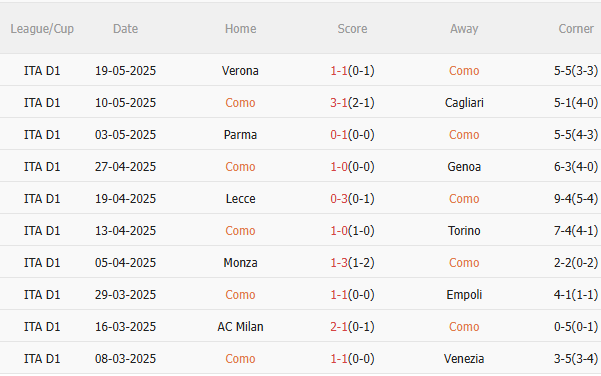This screenshot has width=601, height=376.
Task: Click the 9-4(5-4) corner stat for Lecce match
Action: click(x=576, y=199)
